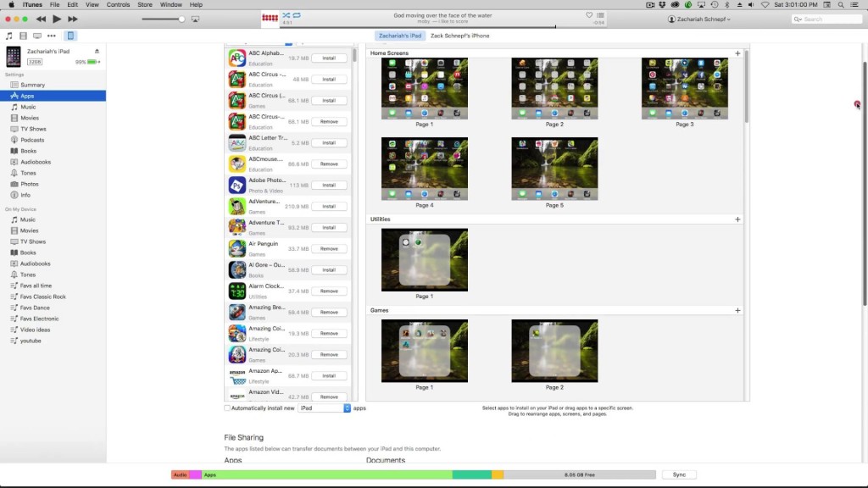Click the heart icon to love song
This screenshot has width=868, height=488.
point(588,14)
